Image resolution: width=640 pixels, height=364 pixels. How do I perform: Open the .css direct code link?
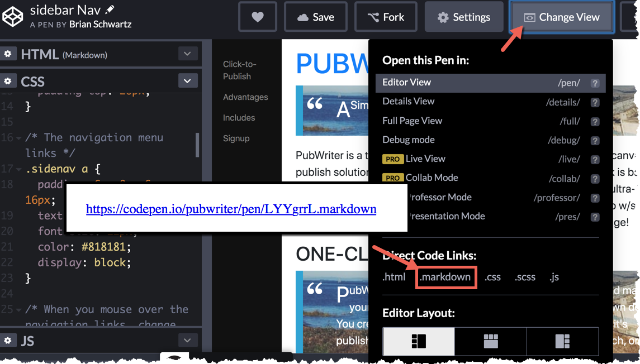click(492, 277)
